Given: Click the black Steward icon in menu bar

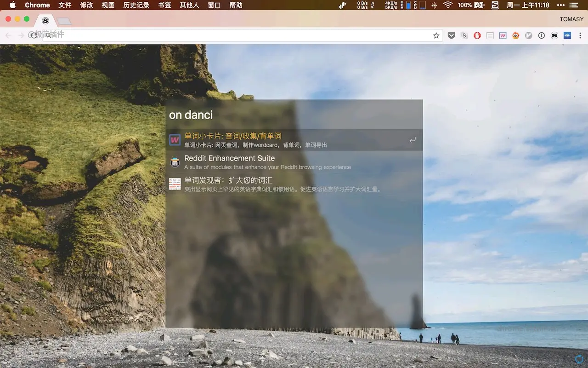Looking at the screenshot, I should [495, 5].
